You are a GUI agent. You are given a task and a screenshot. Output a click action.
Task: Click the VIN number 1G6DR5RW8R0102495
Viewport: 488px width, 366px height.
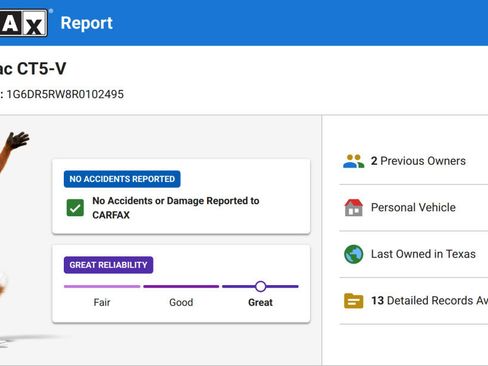tap(65, 94)
